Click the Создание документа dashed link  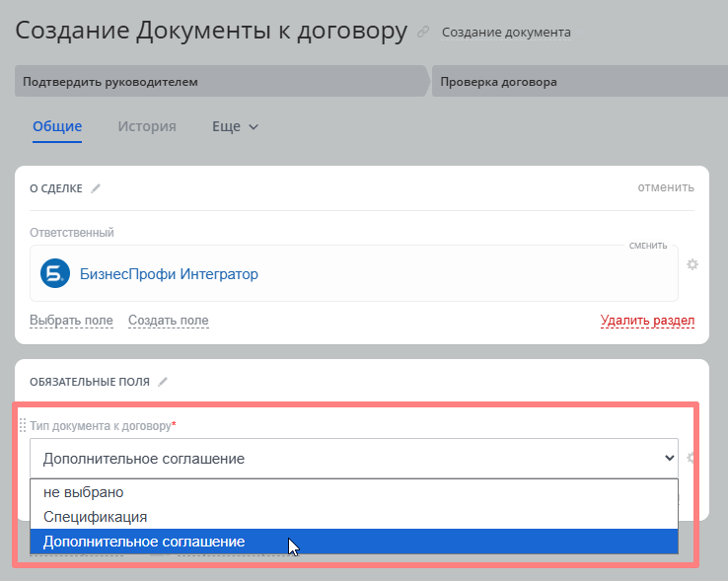(x=506, y=33)
